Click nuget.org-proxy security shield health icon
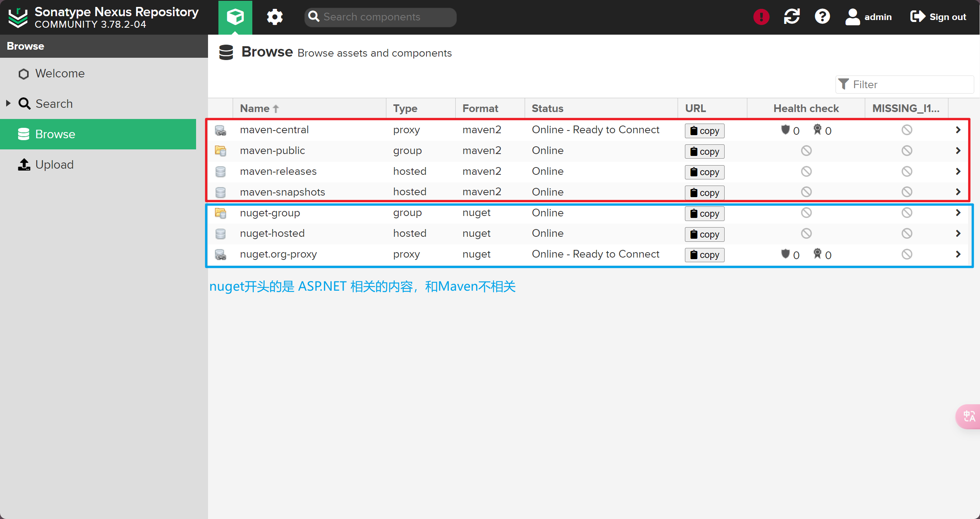This screenshot has height=519, width=980. [x=785, y=254]
